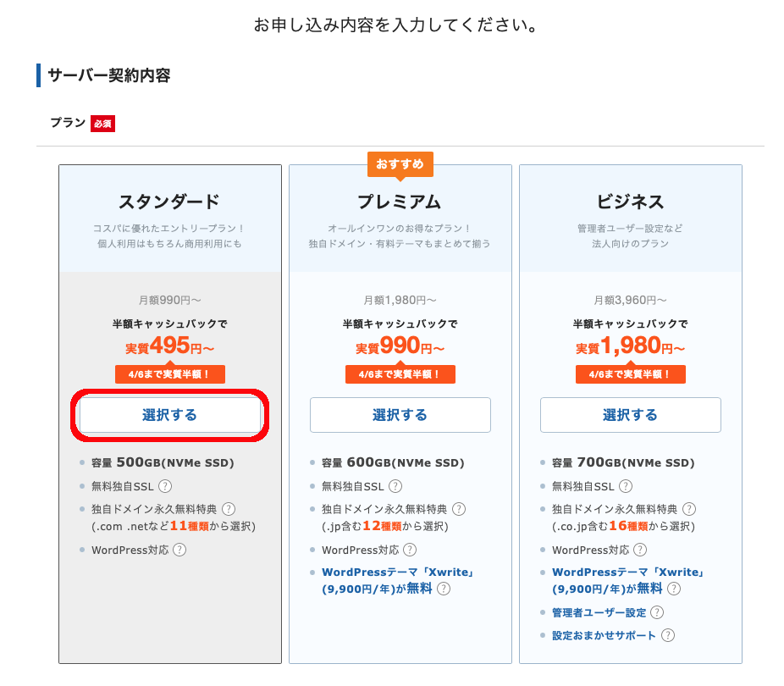Click help icon next to 設定おまかせサポート

point(669,635)
